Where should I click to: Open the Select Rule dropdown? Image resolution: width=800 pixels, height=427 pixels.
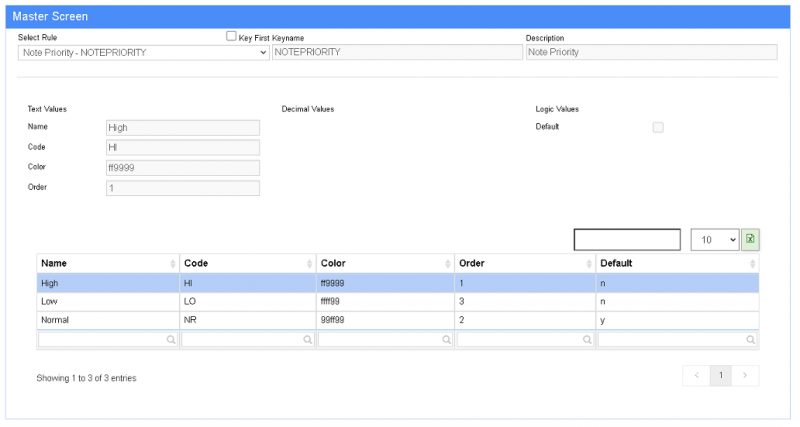tap(144, 52)
